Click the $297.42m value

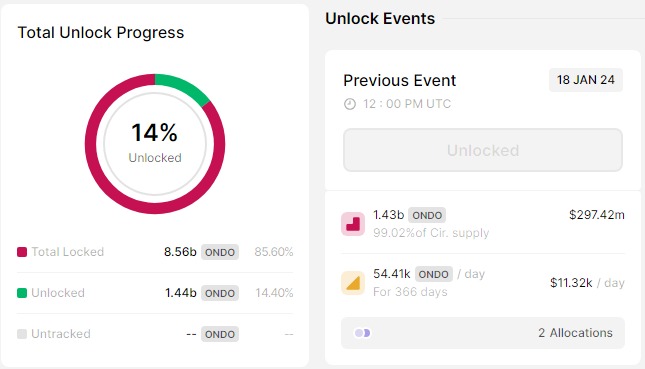coord(597,215)
